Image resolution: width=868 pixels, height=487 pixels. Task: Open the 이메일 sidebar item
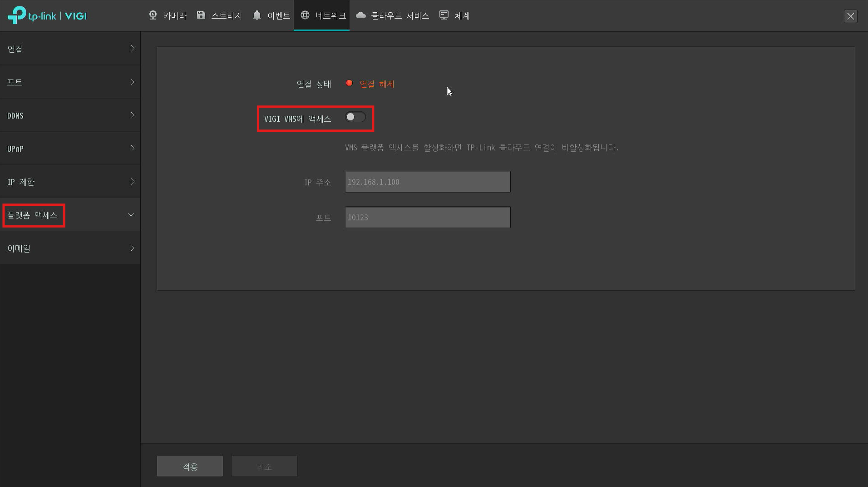tap(70, 248)
